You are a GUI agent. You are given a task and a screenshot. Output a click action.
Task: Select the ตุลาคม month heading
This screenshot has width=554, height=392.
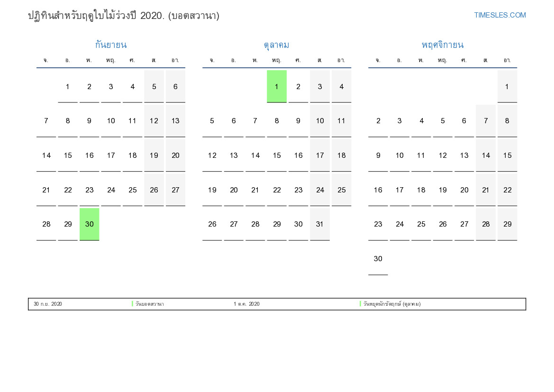click(x=276, y=45)
